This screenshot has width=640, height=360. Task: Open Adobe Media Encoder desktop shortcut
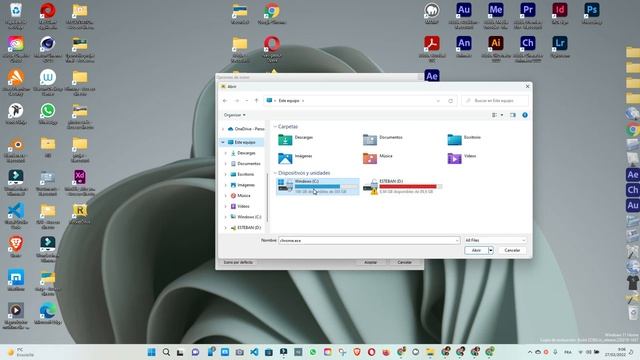point(496,16)
